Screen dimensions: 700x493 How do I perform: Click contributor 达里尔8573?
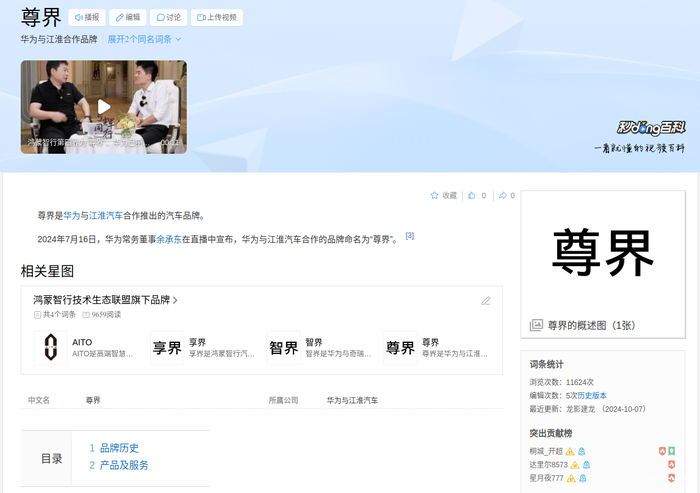coord(548,464)
